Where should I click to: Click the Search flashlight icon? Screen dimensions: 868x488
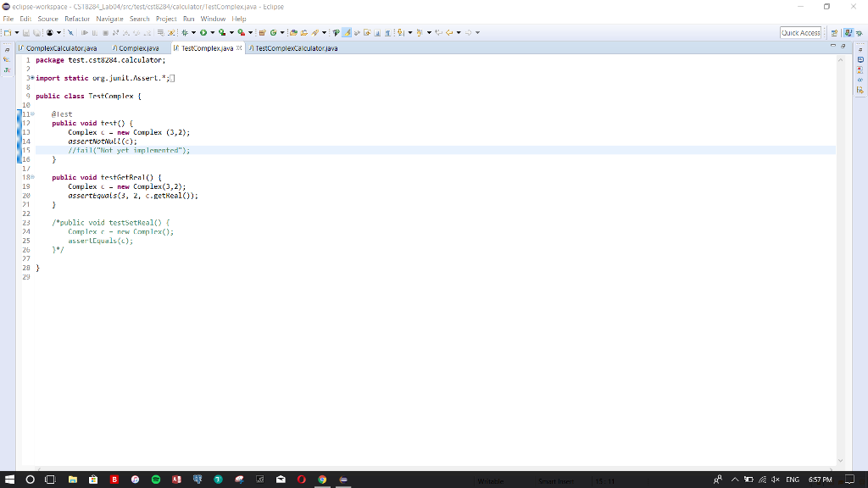[x=315, y=33]
